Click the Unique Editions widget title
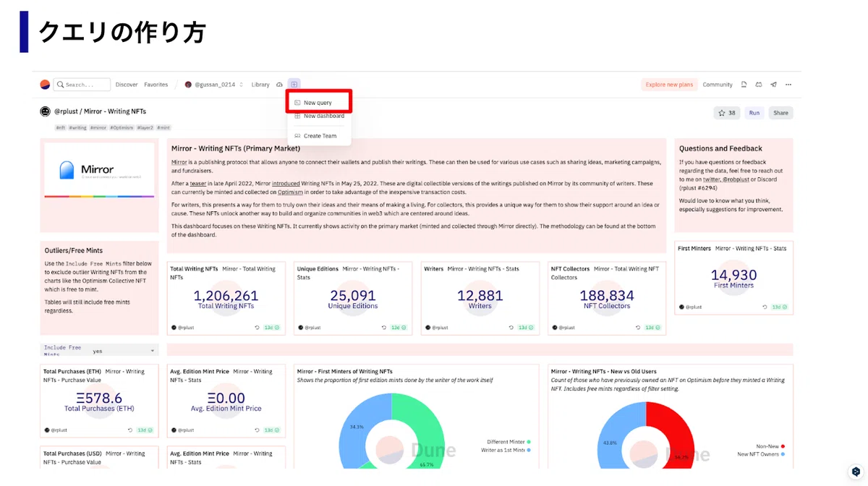The image size is (868, 486). [x=318, y=268]
